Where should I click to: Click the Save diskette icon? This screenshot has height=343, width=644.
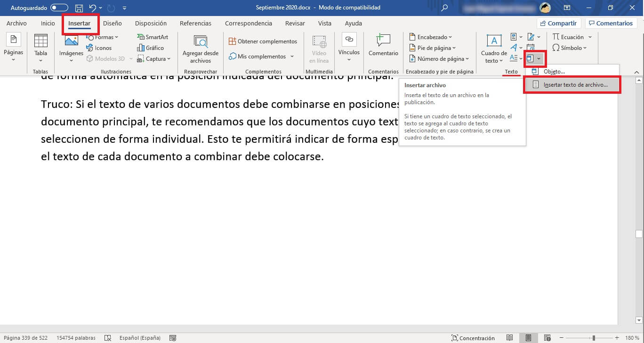point(79,8)
